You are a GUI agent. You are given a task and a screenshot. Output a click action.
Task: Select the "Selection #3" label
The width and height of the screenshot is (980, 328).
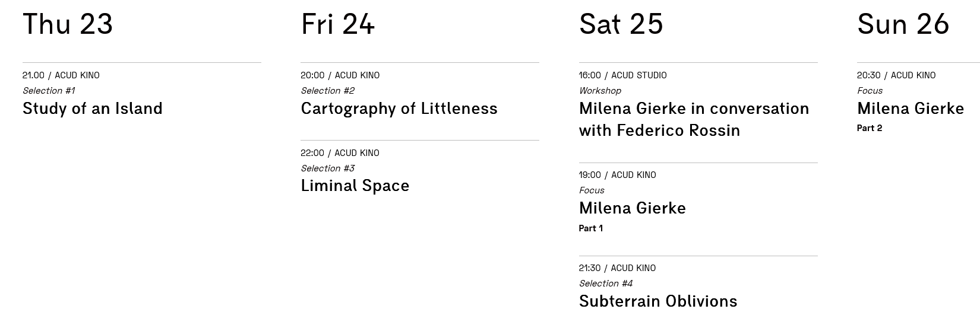coord(327,168)
